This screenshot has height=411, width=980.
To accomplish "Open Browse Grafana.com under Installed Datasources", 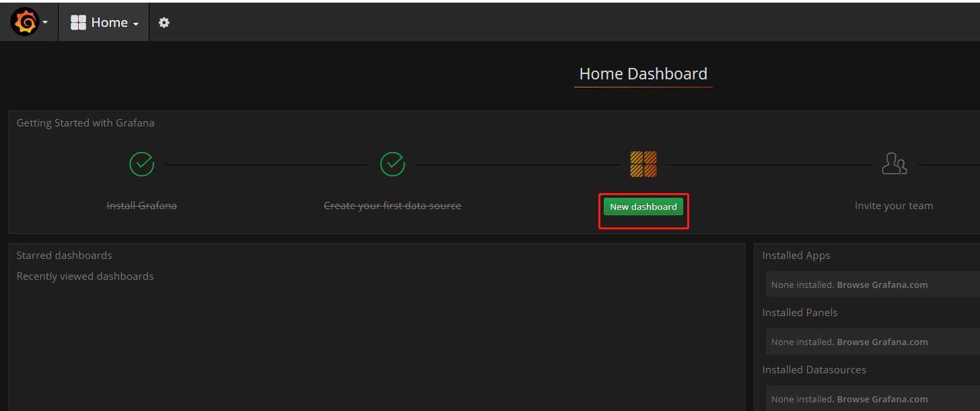I will coord(882,400).
